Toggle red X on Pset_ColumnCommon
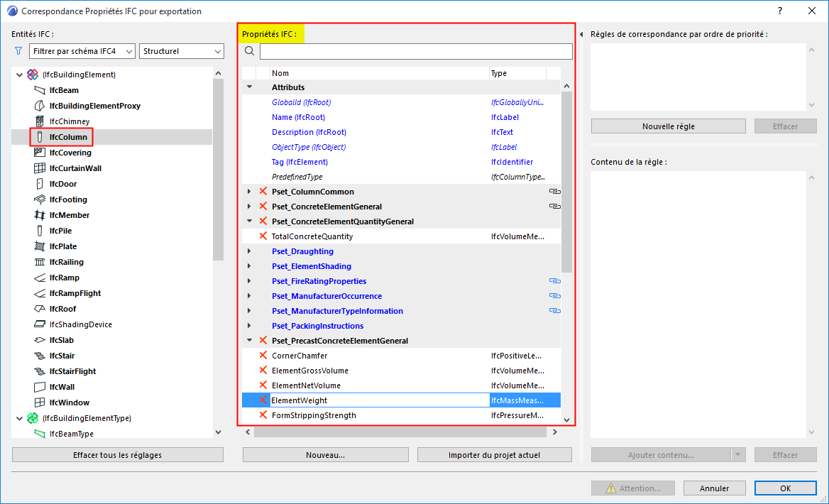The height and width of the screenshot is (504, 829). tap(263, 192)
